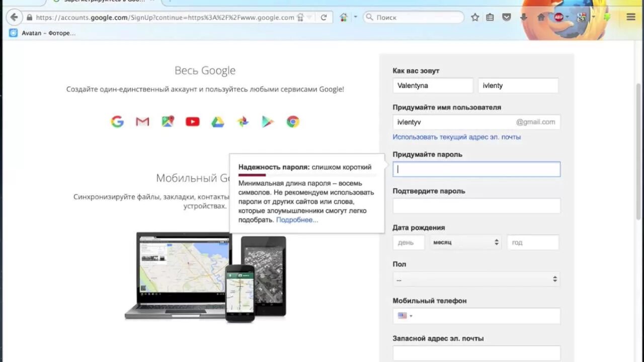Screen dimensions: 644x362
Task: Click the 'Подтвердите пароль' confirm field
Action: (x=476, y=206)
